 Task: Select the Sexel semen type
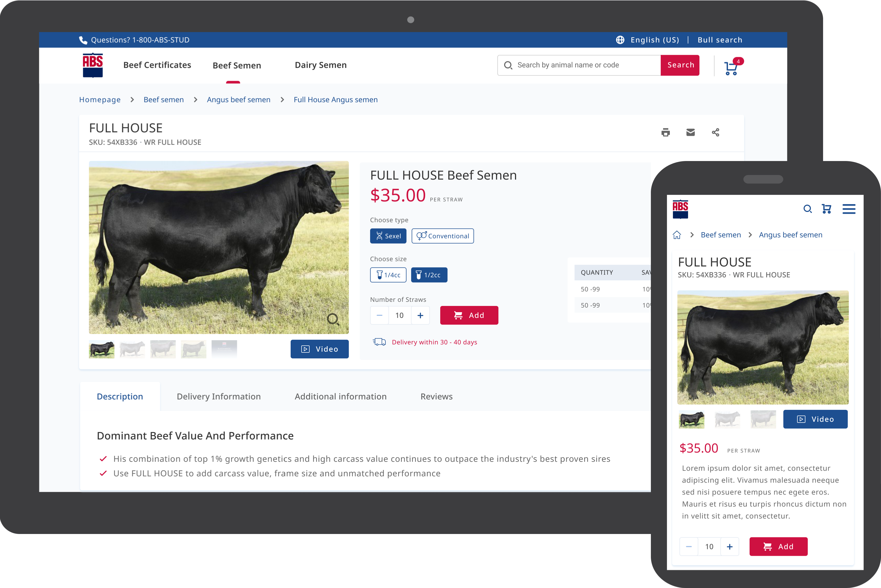point(388,236)
